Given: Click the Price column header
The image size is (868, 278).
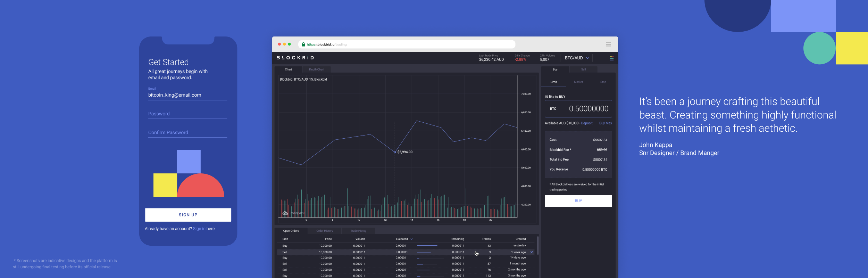Looking at the screenshot, I should coord(328,239).
